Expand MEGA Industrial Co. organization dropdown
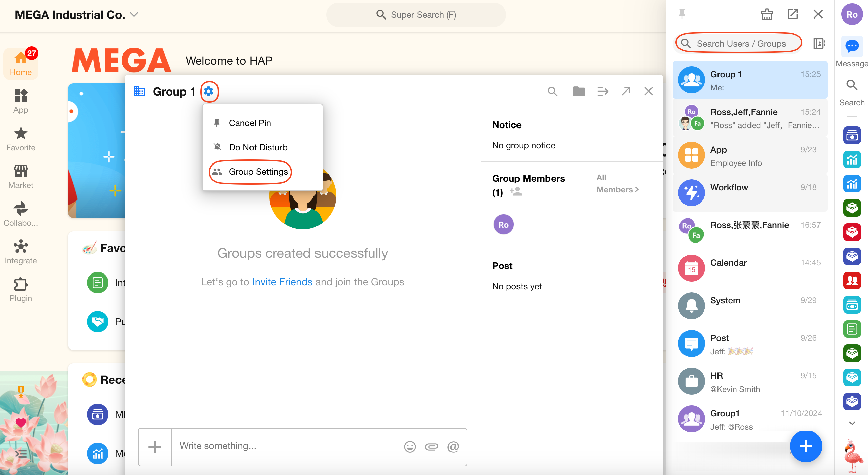868x475 pixels. pos(134,15)
